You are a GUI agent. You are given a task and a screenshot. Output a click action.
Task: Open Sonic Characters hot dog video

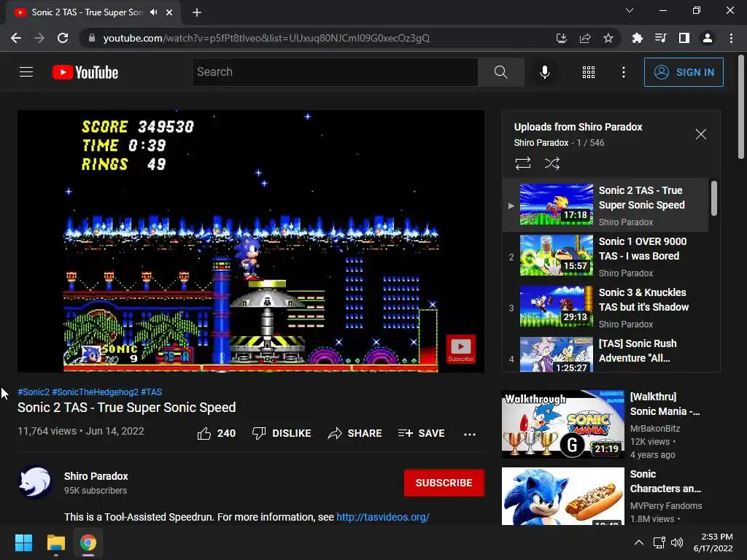(563, 496)
